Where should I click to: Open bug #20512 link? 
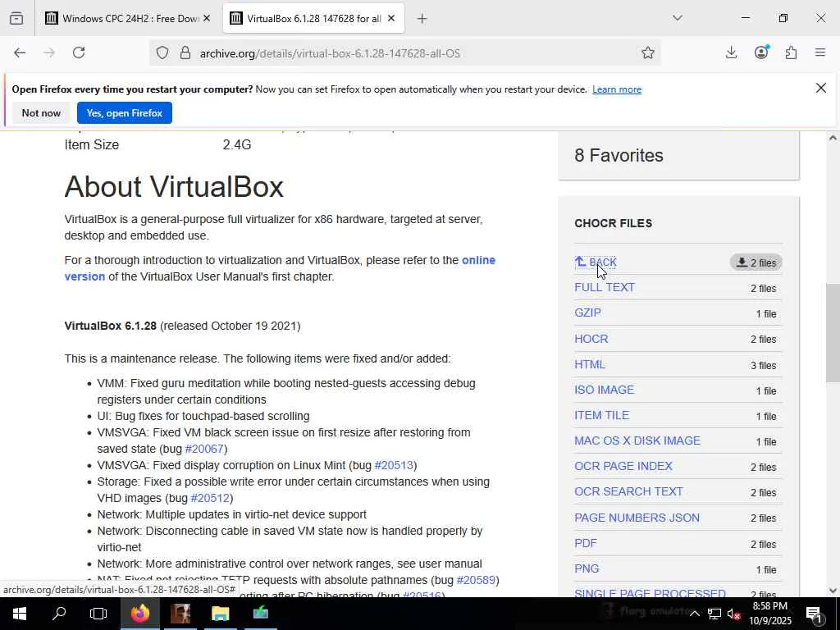(210, 498)
